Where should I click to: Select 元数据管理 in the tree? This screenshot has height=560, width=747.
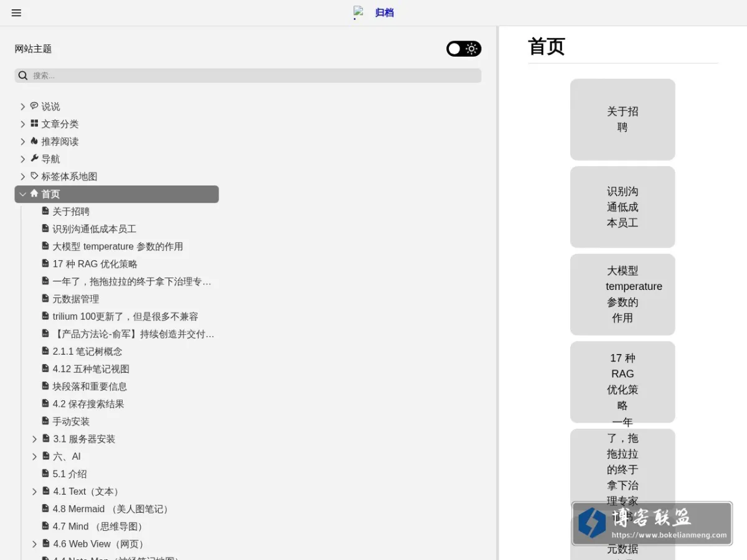(76, 299)
